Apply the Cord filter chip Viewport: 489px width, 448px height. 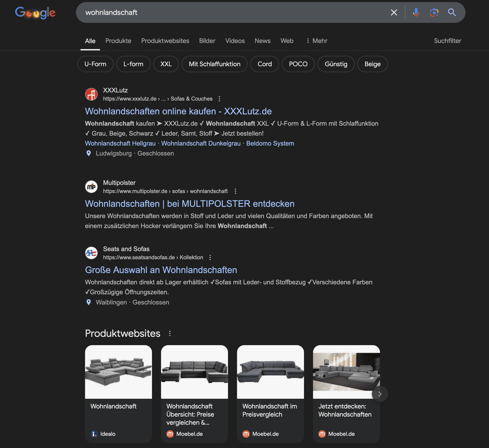[265, 64]
